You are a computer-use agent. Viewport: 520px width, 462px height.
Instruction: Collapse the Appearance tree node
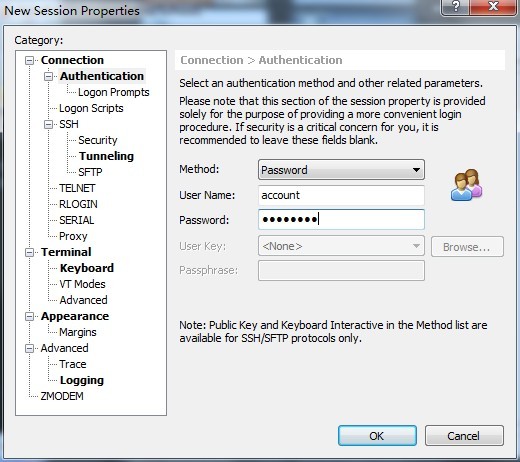[30, 316]
